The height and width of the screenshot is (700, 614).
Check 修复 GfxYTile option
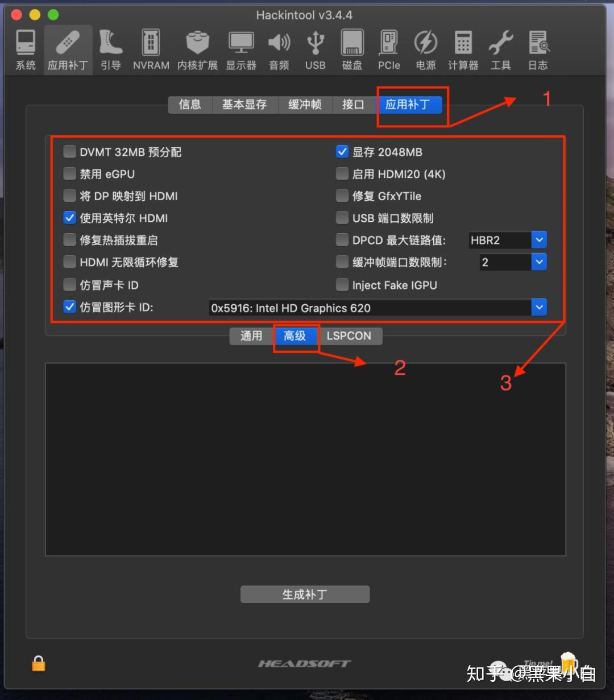pos(342,196)
